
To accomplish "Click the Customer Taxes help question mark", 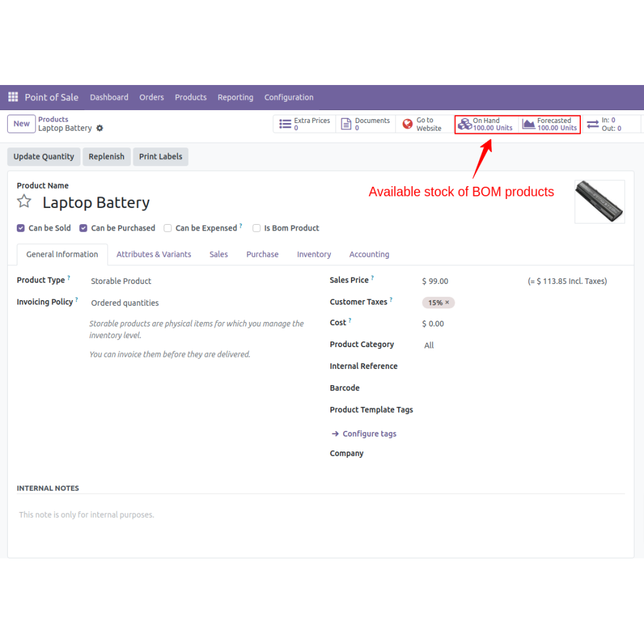I will click(391, 300).
